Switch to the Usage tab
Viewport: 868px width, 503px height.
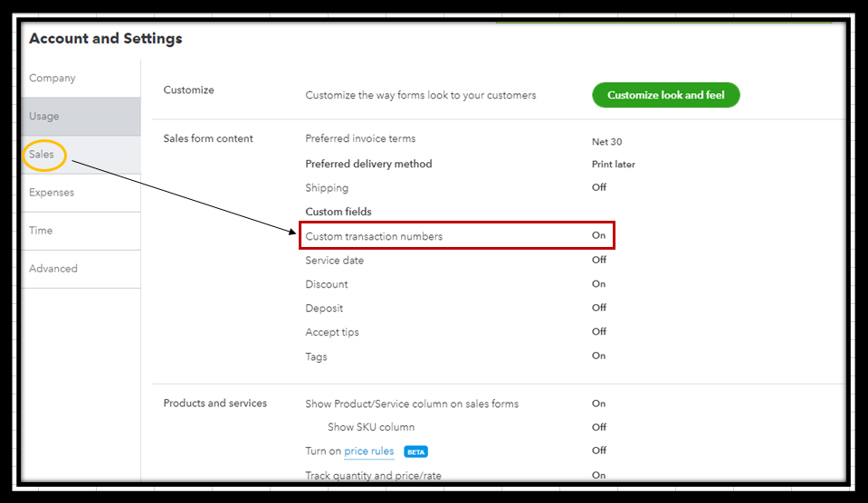44,117
